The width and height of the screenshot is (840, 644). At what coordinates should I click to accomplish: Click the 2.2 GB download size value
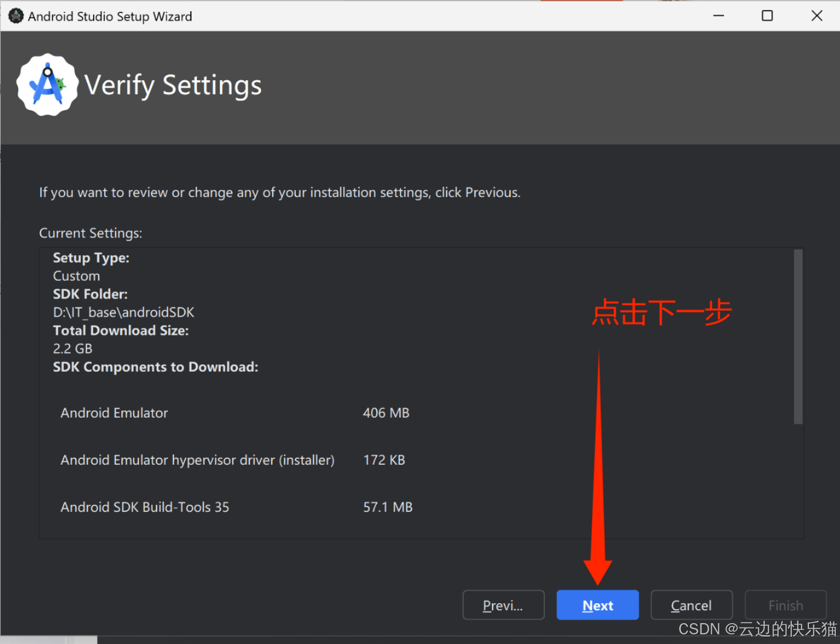pos(73,349)
